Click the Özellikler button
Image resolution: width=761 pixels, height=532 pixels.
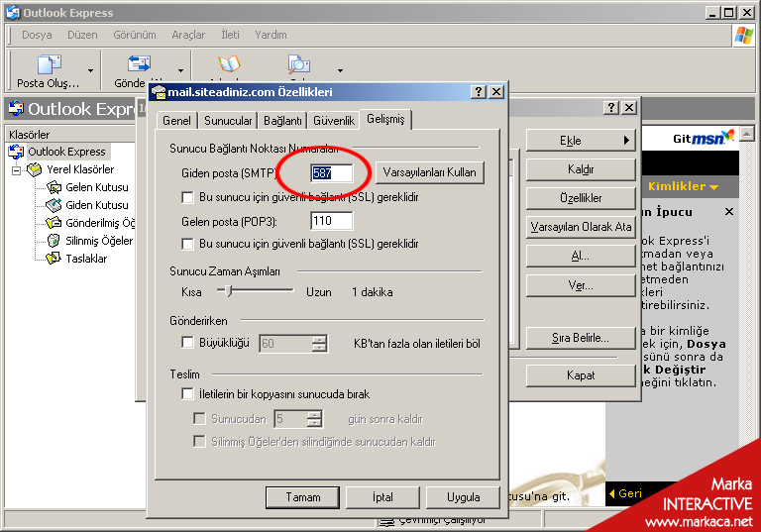[x=581, y=198]
